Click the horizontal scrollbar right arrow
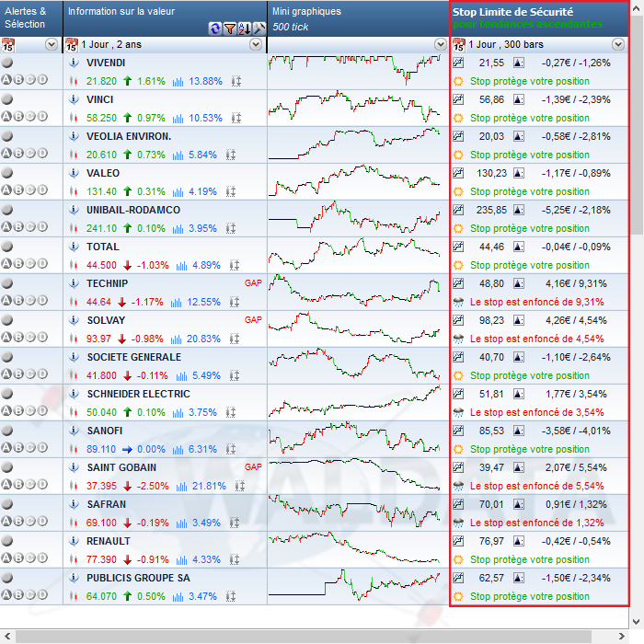Screen dimensions: 644x644 tap(621, 637)
